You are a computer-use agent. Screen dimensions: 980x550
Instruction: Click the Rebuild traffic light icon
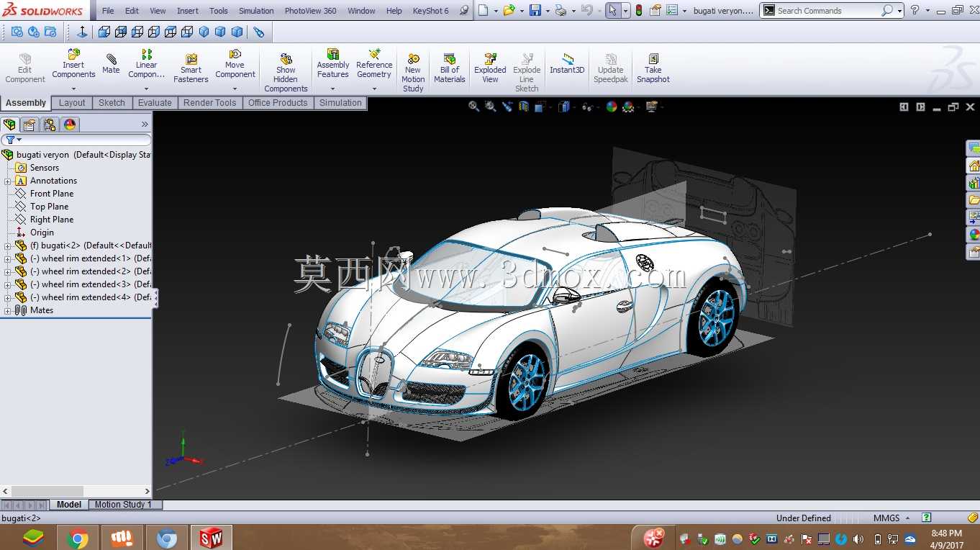coord(639,11)
